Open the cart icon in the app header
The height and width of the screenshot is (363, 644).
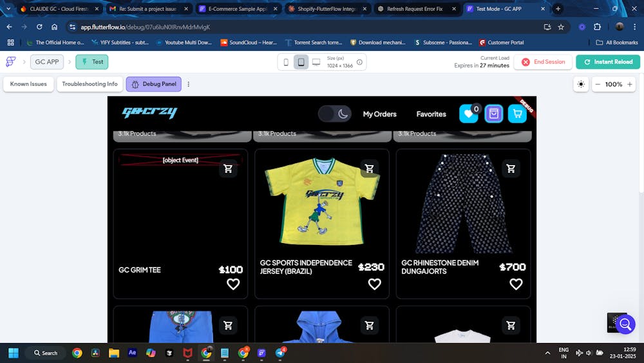tap(518, 114)
